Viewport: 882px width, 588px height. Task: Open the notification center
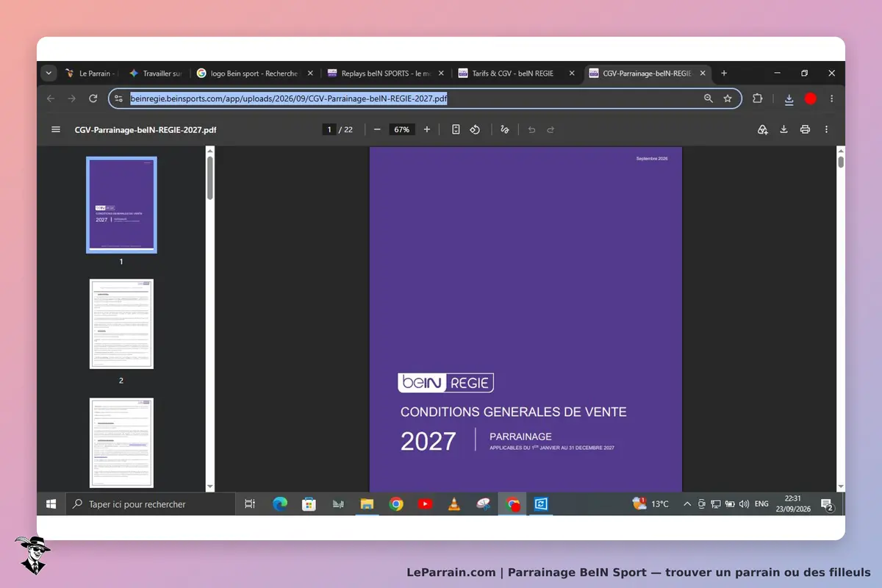coord(826,504)
